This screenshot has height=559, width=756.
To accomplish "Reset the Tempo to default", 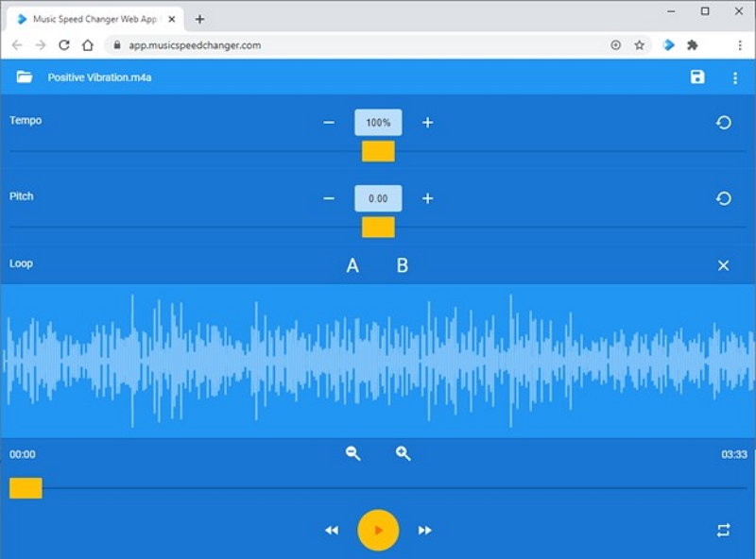I will click(x=723, y=119).
